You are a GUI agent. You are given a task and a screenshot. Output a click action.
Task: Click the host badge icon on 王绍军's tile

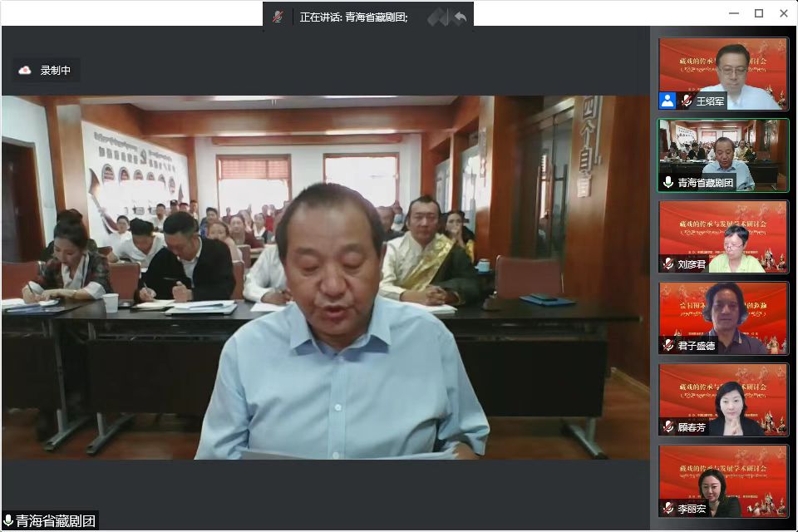click(x=667, y=101)
